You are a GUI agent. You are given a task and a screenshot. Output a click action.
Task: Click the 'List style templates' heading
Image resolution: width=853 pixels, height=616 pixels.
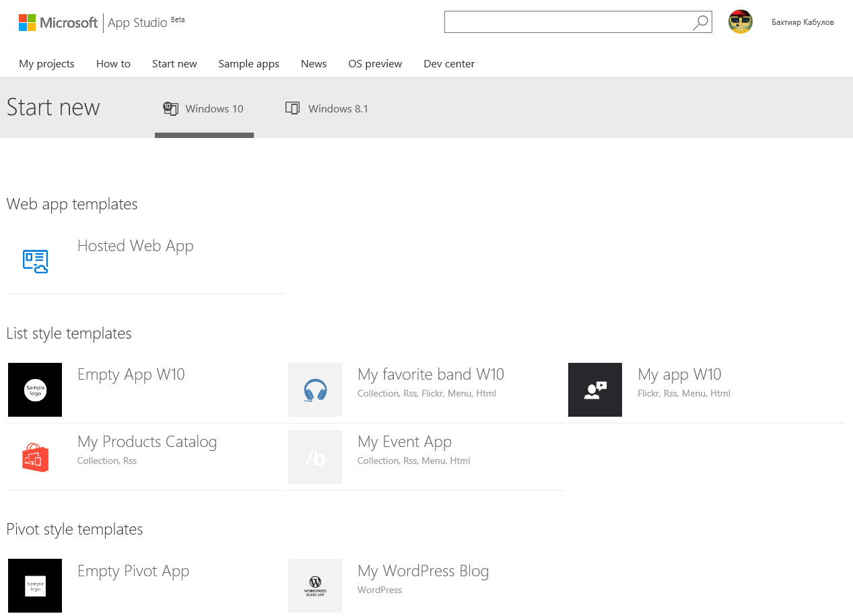click(69, 333)
